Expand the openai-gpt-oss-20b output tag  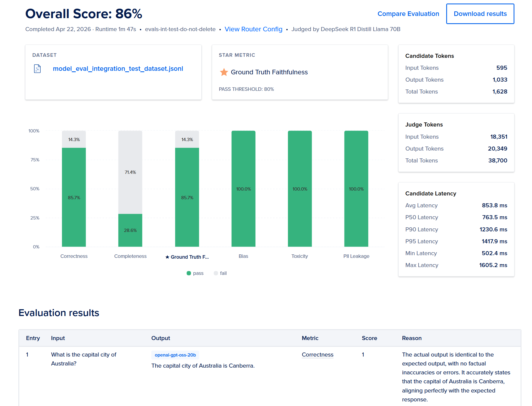coord(175,355)
